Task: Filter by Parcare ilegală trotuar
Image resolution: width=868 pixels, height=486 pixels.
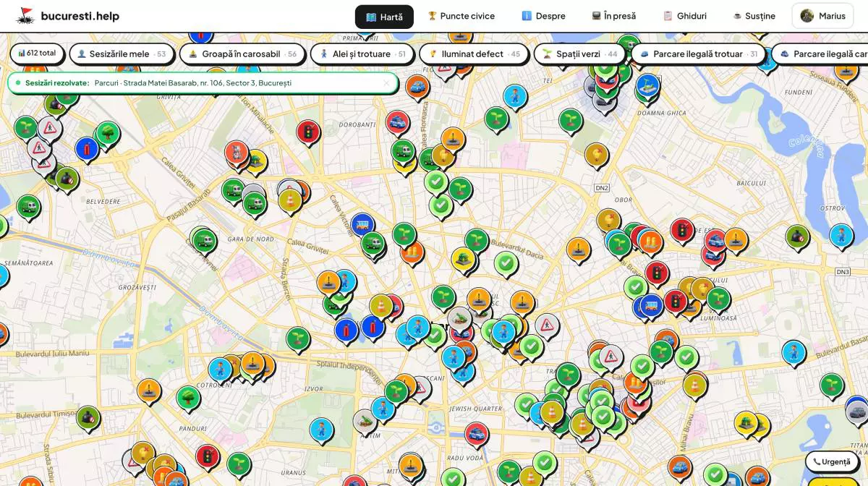Action: (699, 54)
